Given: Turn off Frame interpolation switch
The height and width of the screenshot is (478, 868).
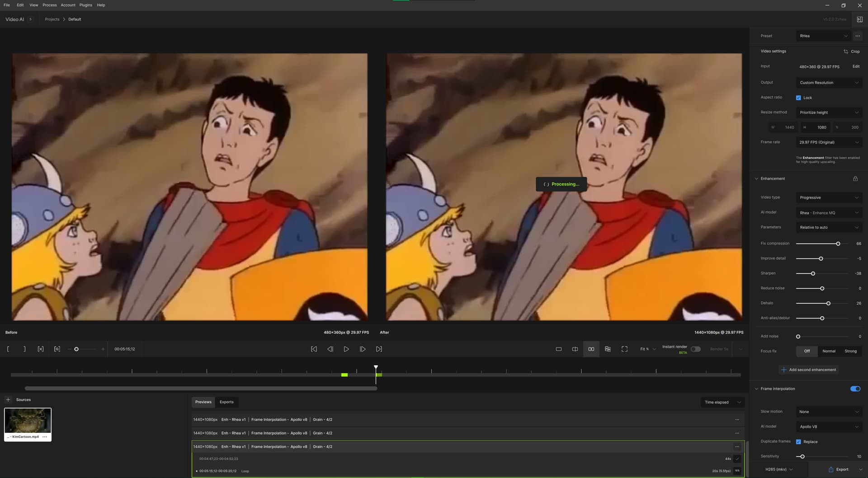Looking at the screenshot, I should [x=855, y=389].
